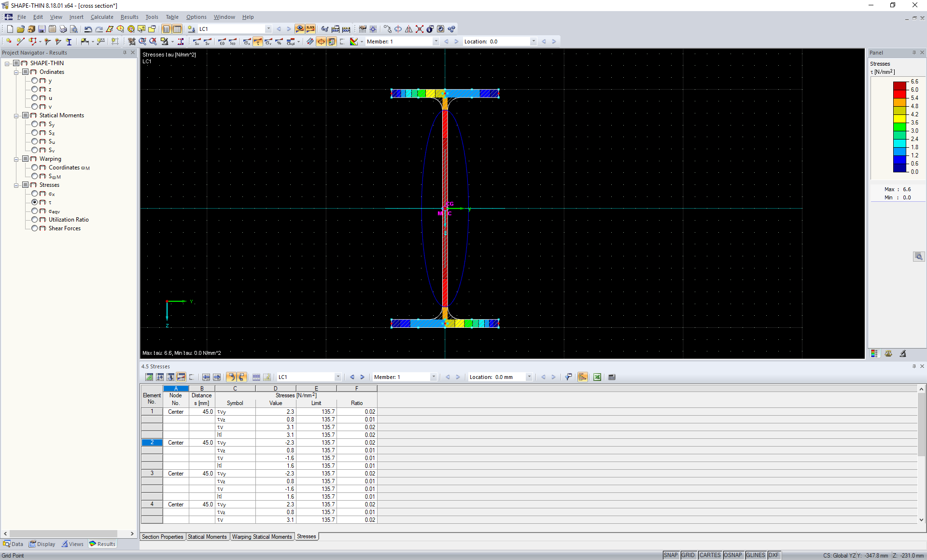The image size is (927, 560).
Task: Open the Calculate menu
Action: pos(102,17)
